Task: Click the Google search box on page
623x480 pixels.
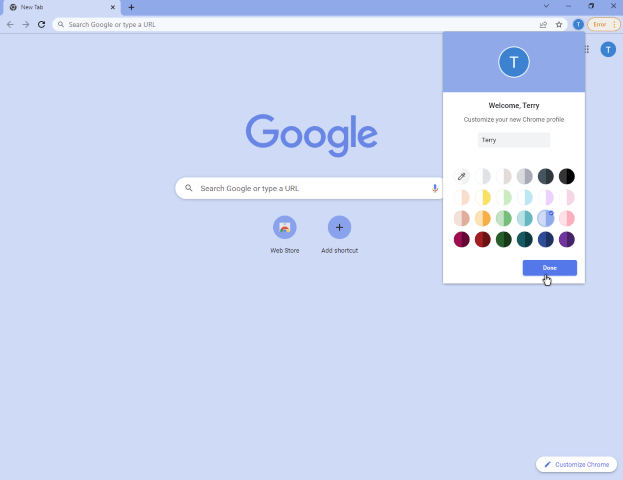Action: click(310, 188)
